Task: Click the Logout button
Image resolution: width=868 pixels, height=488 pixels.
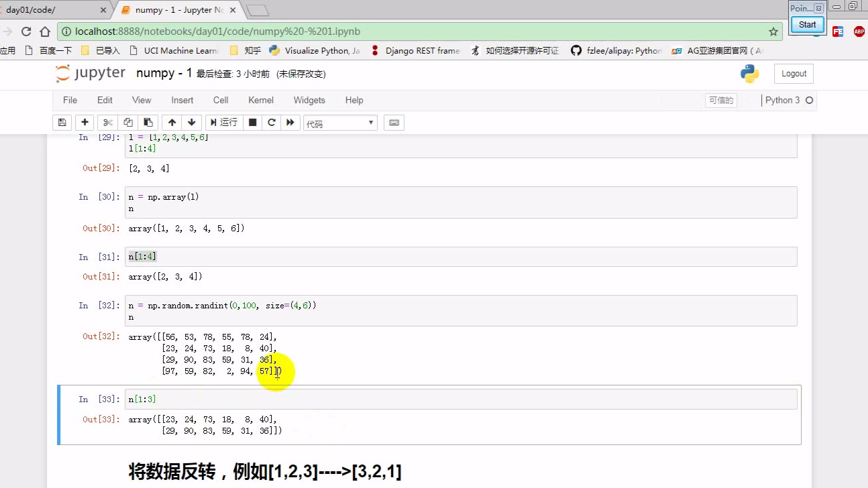Action: (x=794, y=74)
